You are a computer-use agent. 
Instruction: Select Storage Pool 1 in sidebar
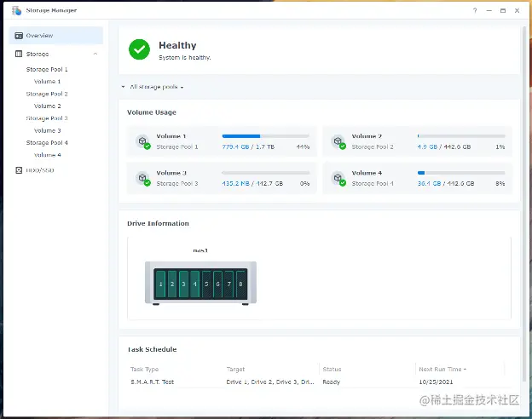[47, 69]
